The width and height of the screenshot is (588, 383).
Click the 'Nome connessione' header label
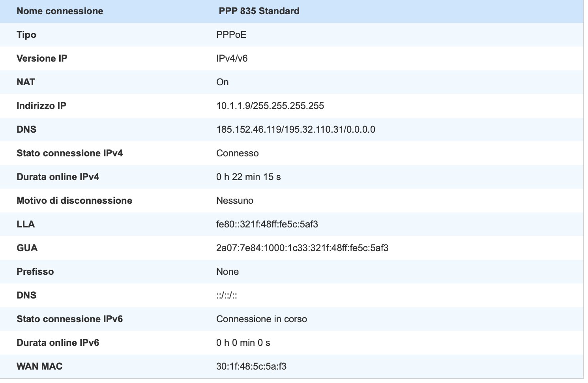60,11
